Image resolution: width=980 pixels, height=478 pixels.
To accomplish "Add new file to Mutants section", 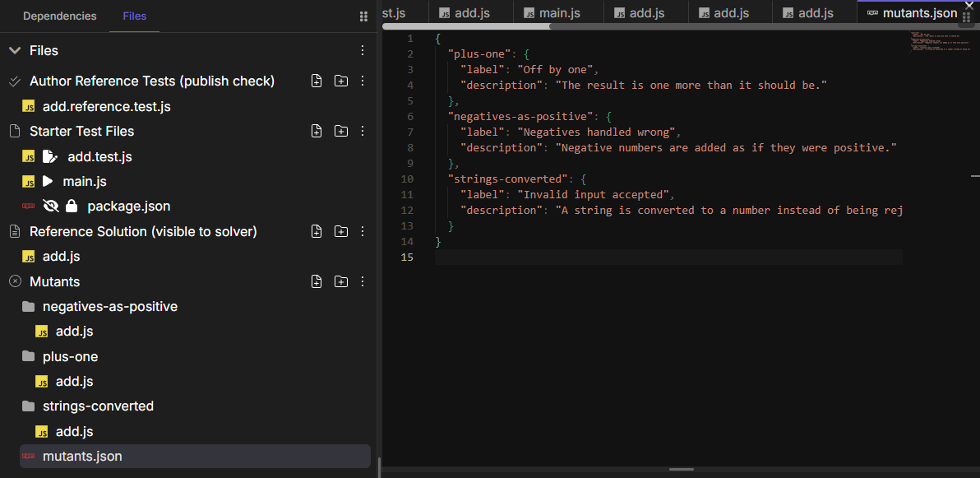I will point(317,281).
